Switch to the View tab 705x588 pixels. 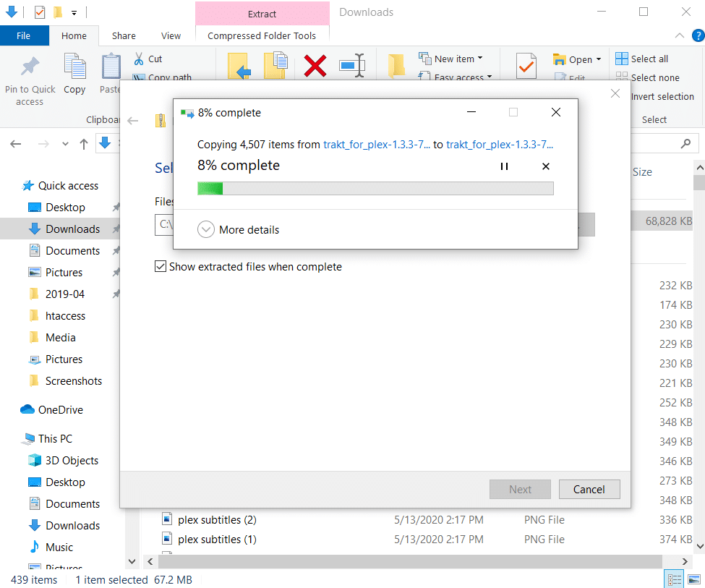coord(171,35)
